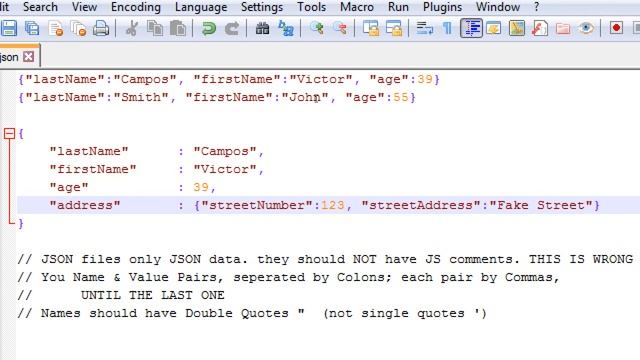Start macro recording with red dot icon
This screenshot has height=360, width=640.
616,28
